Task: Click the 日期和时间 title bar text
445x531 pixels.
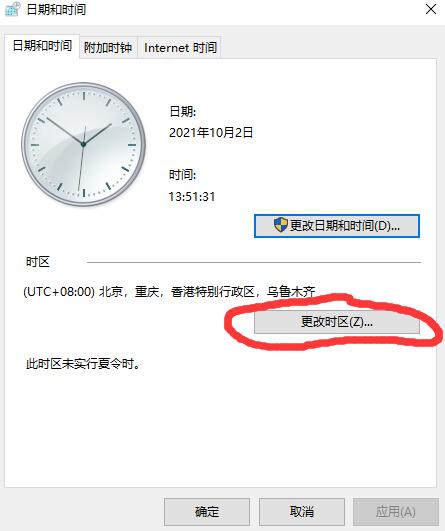Action: [56, 9]
